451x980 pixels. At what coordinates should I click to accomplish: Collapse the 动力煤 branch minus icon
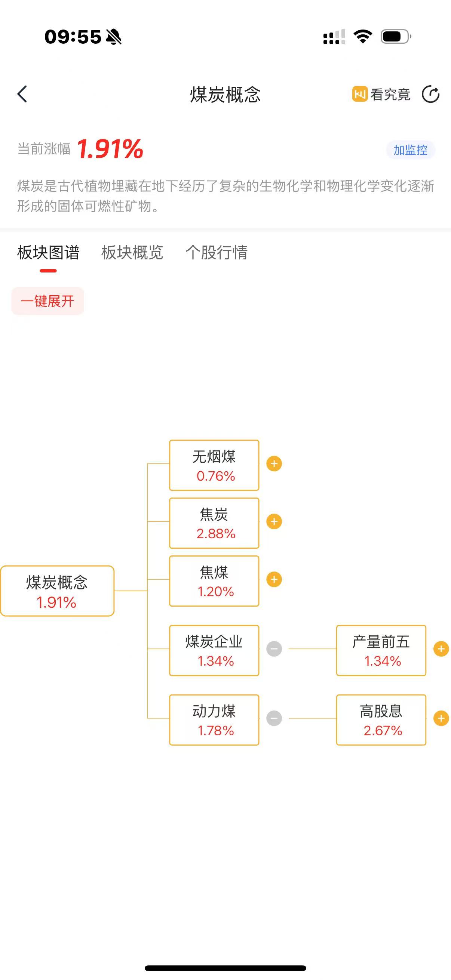tap(274, 718)
